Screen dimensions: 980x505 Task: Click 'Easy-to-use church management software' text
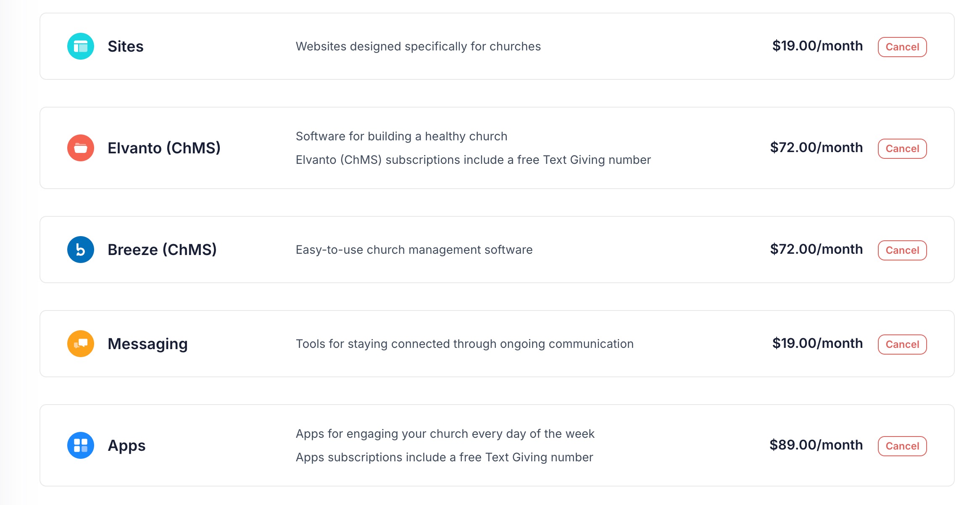(x=414, y=250)
